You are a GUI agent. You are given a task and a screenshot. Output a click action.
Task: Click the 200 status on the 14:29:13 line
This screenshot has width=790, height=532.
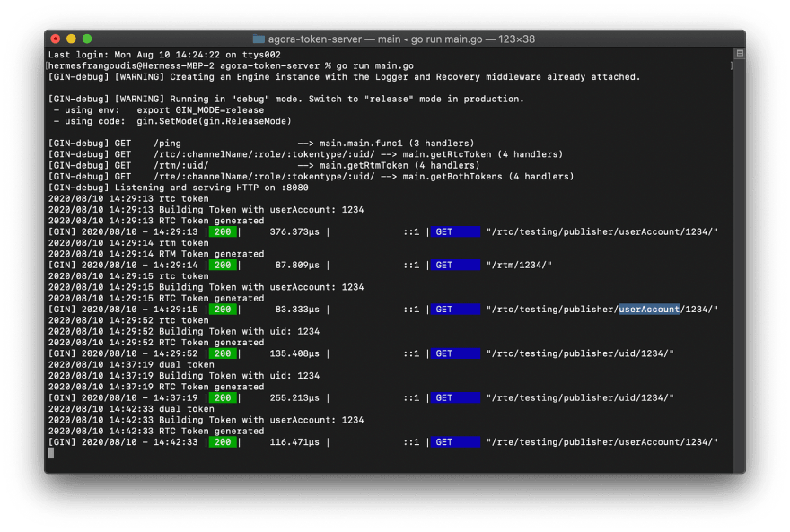click(x=223, y=231)
